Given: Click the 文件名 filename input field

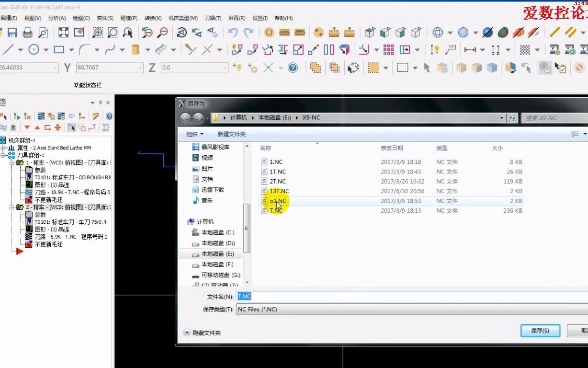Looking at the screenshot, I should tap(412, 297).
